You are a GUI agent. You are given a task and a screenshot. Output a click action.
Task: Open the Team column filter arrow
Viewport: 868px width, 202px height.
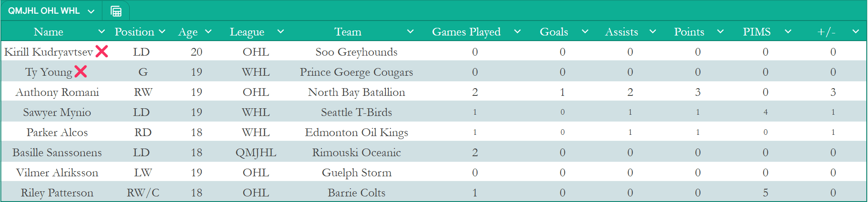pyautogui.click(x=410, y=32)
